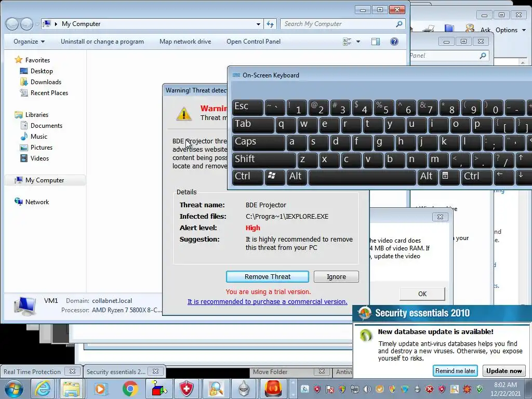Open Internet Explorer from taskbar
Screen dimensions: 532x399
pyautogui.click(x=43, y=389)
